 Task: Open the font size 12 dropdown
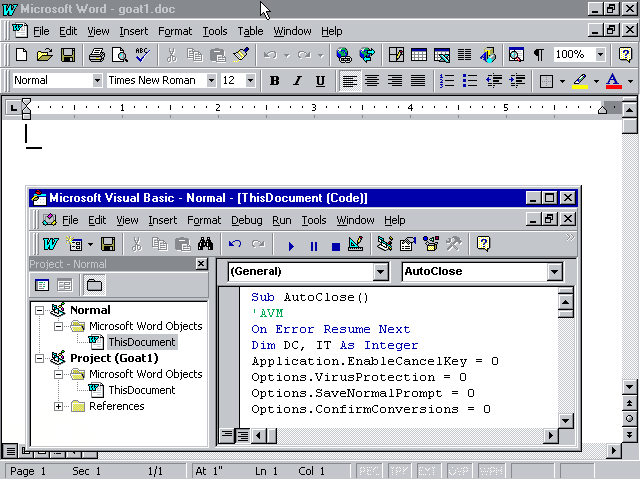[251, 80]
